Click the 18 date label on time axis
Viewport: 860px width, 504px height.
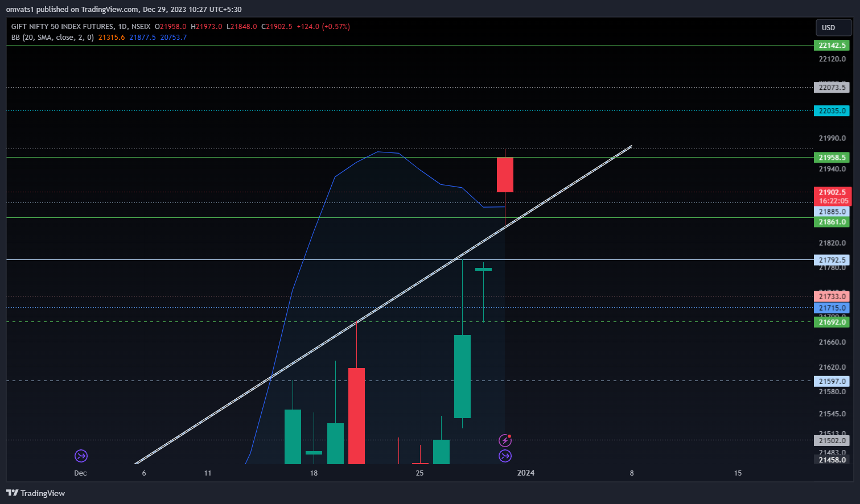(x=314, y=473)
